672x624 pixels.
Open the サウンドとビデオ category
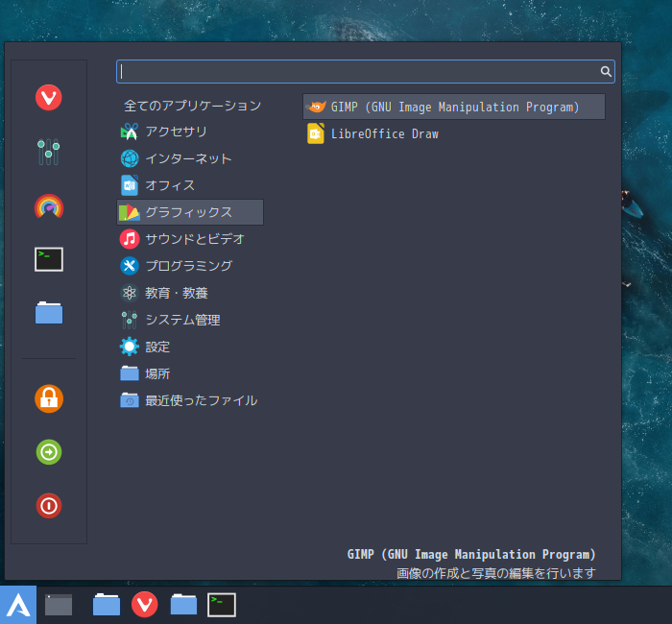pyautogui.click(x=190, y=239)
